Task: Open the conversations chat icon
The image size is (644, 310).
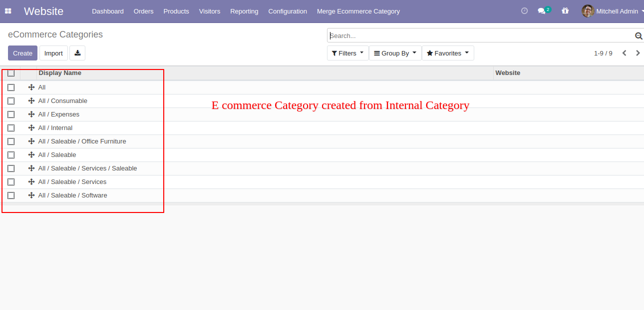Action: click(541, 11)
